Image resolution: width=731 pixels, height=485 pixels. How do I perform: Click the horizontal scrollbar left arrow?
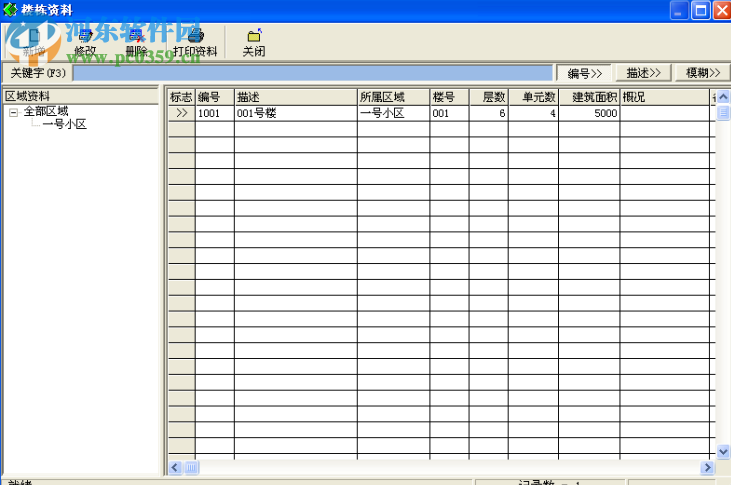[175, 467]
